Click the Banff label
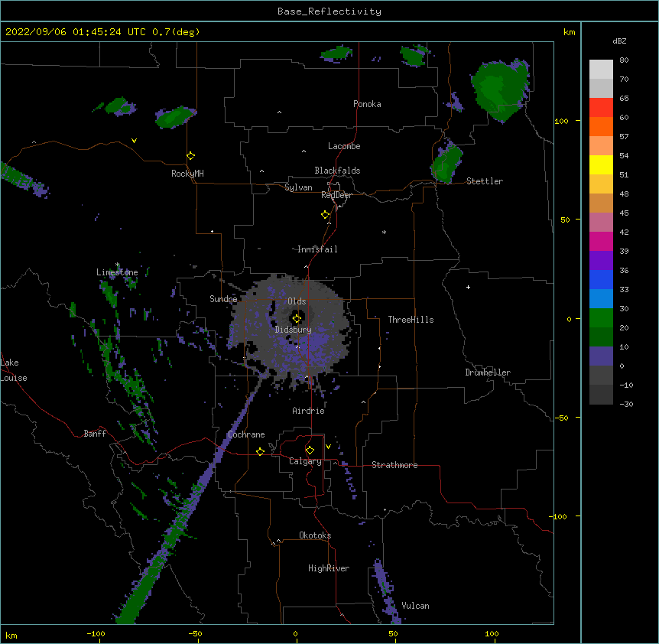 pyautogui.click(x=95, y=434)
